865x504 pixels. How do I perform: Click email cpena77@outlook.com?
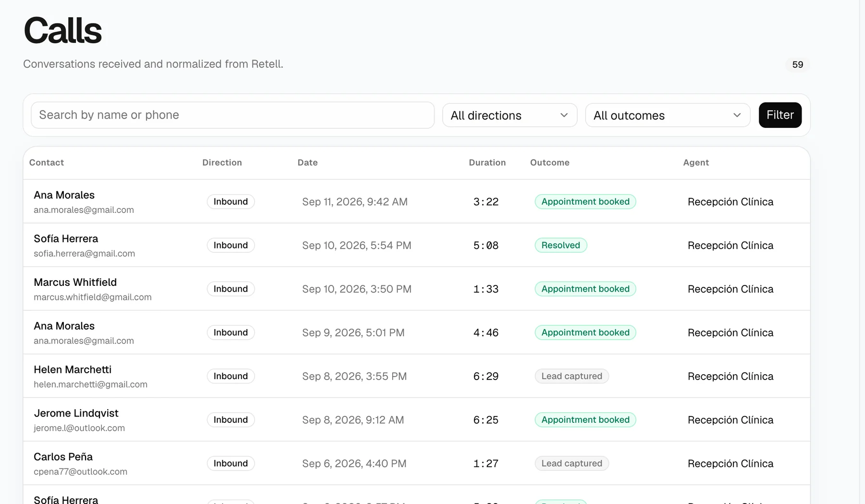click(x=80, y=472)
